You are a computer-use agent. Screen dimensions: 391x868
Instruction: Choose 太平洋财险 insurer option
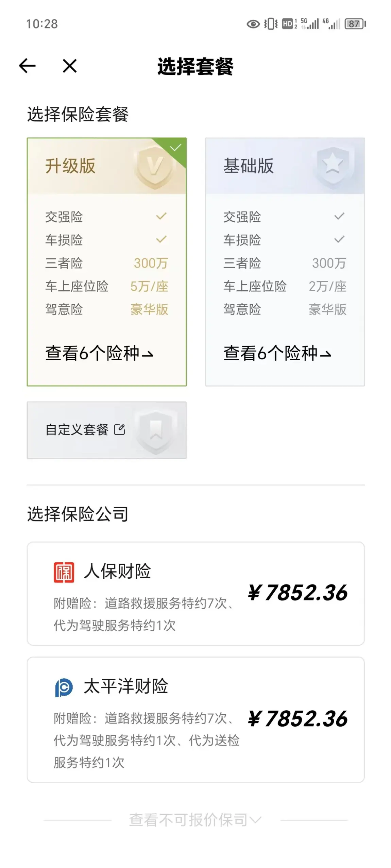[196, 719]
